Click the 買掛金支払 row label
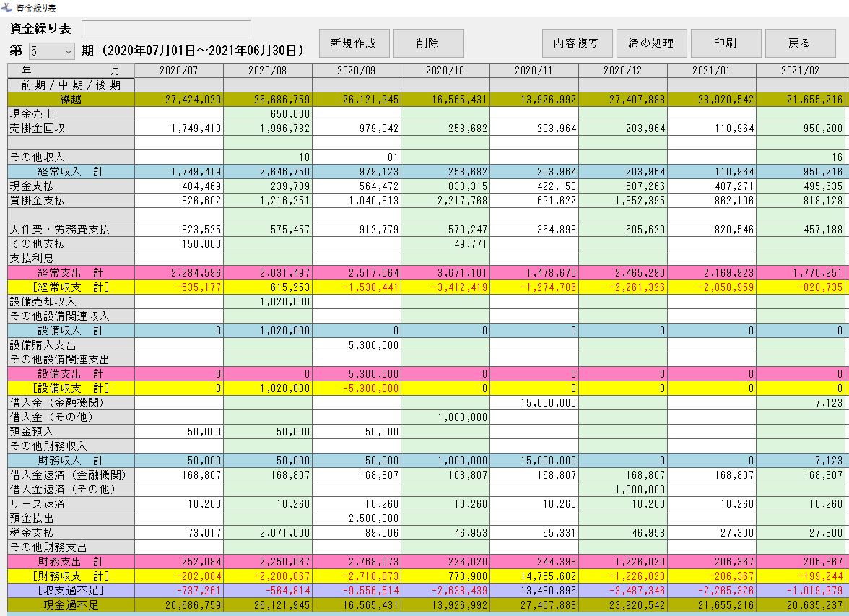849x616 pixels. coord(71,201)
